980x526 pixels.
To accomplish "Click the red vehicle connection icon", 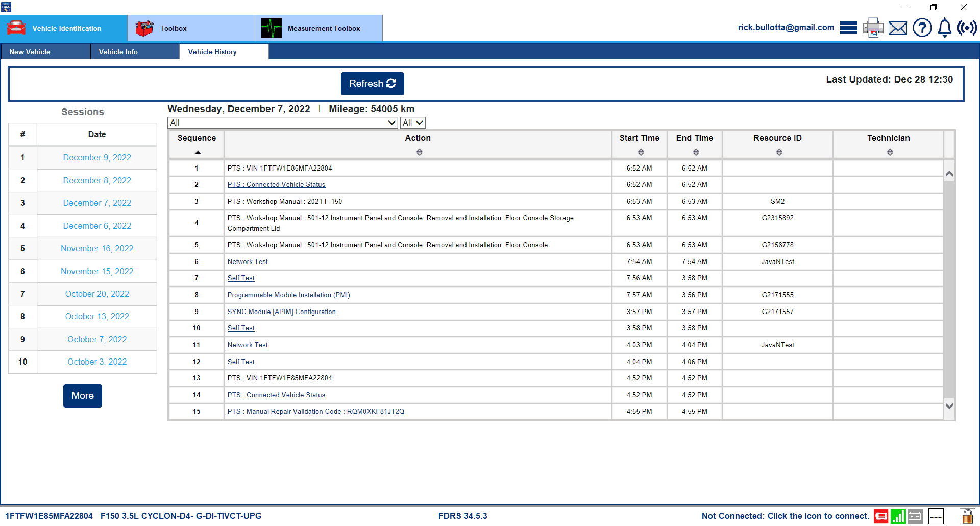I will (x=880, y=516).
